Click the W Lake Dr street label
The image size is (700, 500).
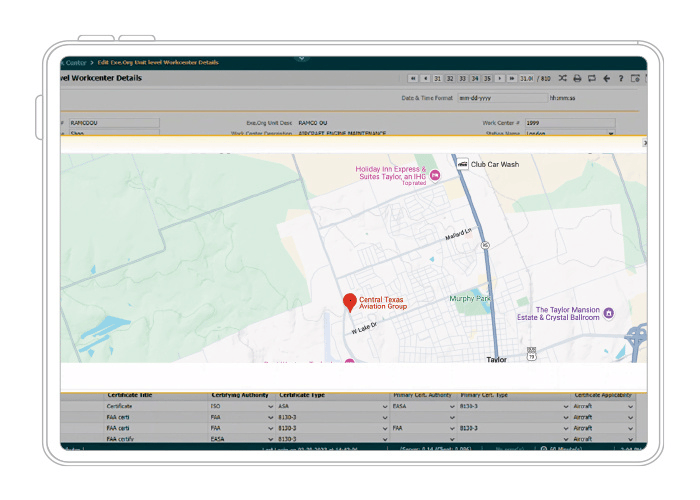tap(364, 328)
